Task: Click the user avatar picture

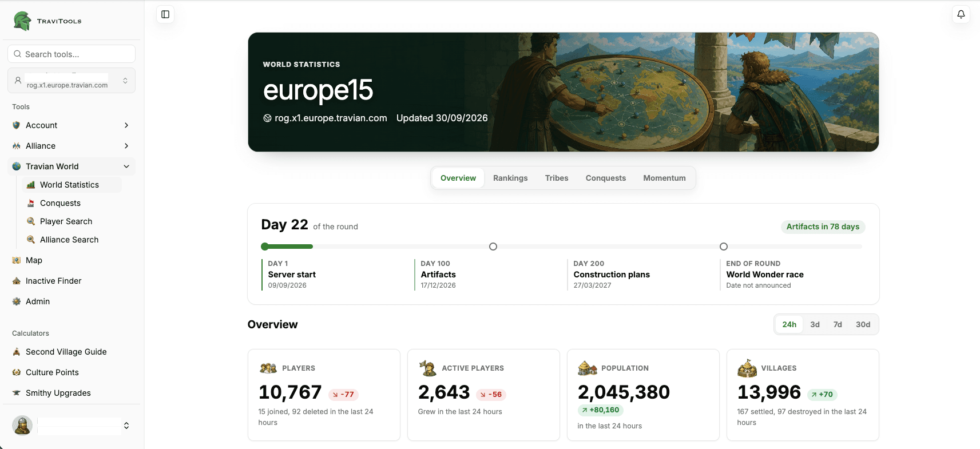Action: 22,426
